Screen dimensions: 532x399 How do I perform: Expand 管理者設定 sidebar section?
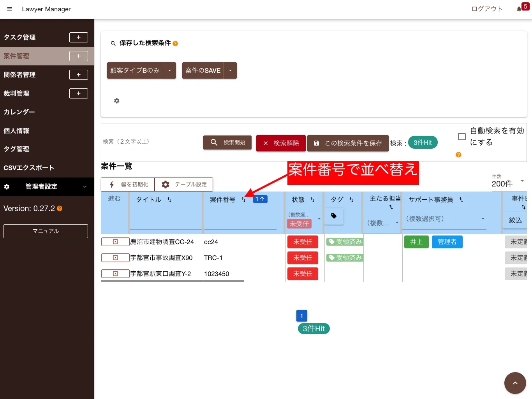pyautogui.click(x=47, y=187)
